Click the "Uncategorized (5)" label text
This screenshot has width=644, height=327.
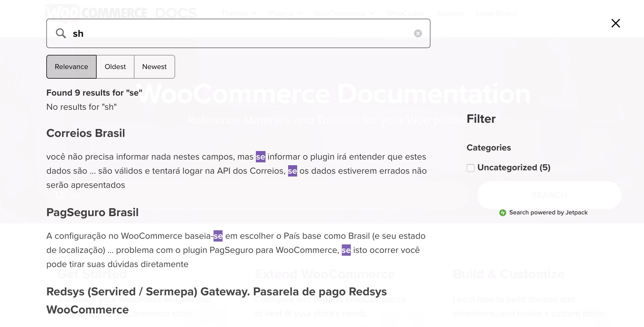(x=514, y=167)
